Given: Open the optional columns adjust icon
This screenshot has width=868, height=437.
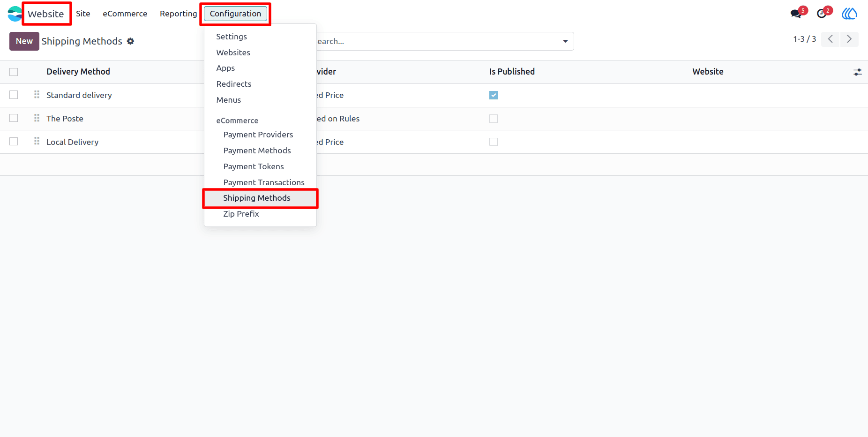Looking at the screenshot, I should click(857, 72).
